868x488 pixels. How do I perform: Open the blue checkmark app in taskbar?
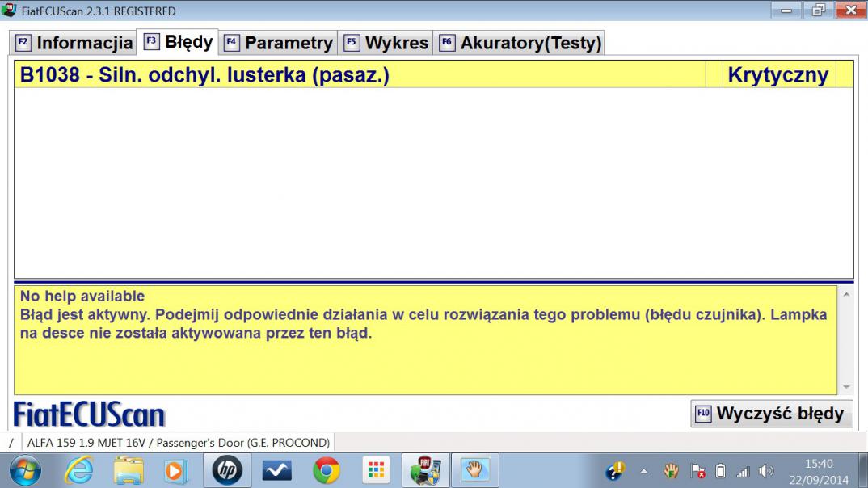[x=276, y=471]
